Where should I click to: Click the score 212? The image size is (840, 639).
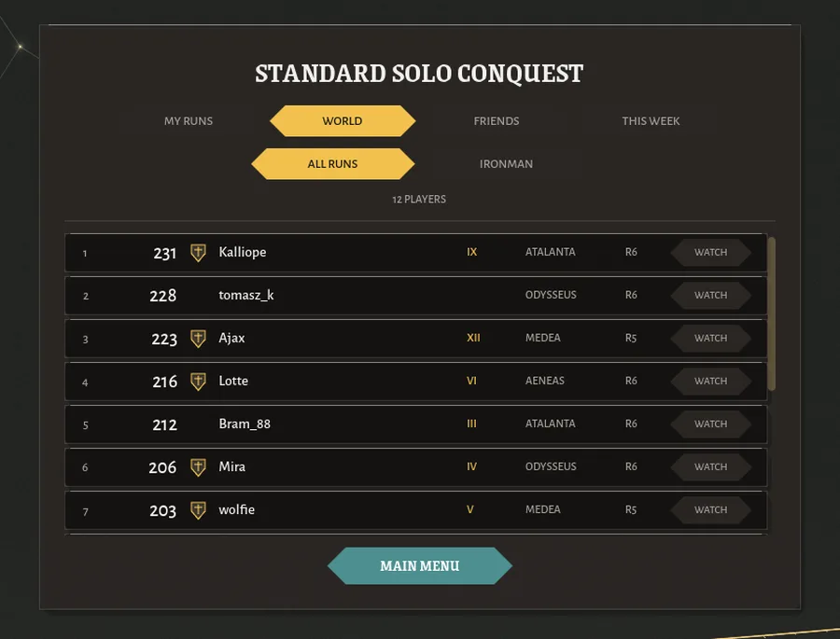click(164, 424)
